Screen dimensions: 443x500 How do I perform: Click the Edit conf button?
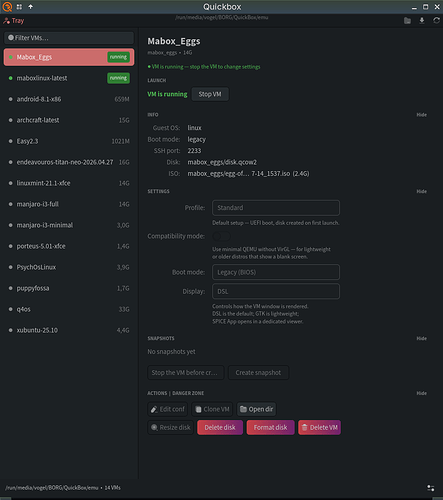pyautogui.click(x=168, y=409)
